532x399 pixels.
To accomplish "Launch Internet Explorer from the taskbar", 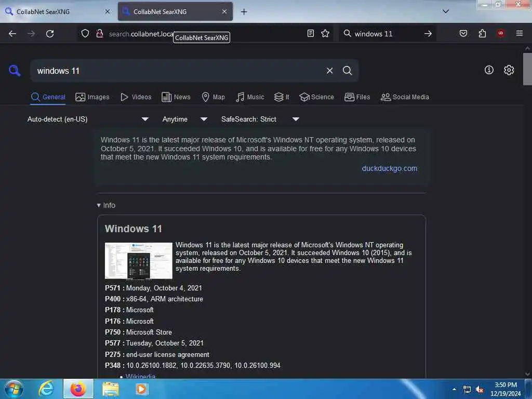I will coord(46,389).
